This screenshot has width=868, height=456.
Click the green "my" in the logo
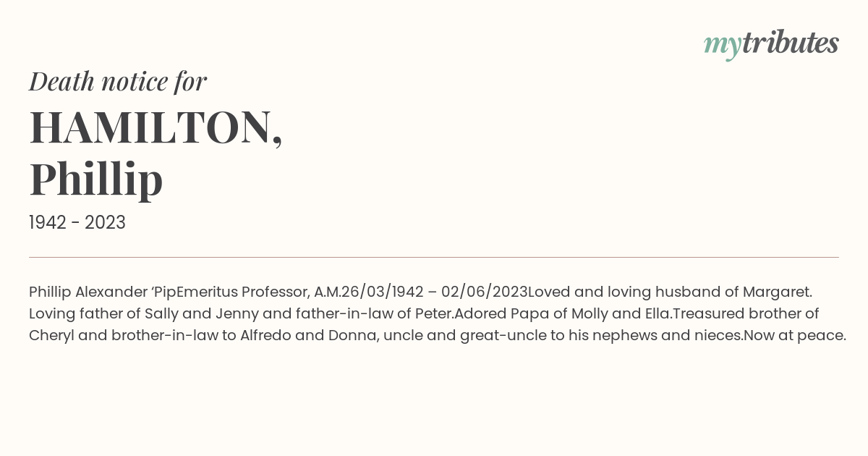point(723,46)
